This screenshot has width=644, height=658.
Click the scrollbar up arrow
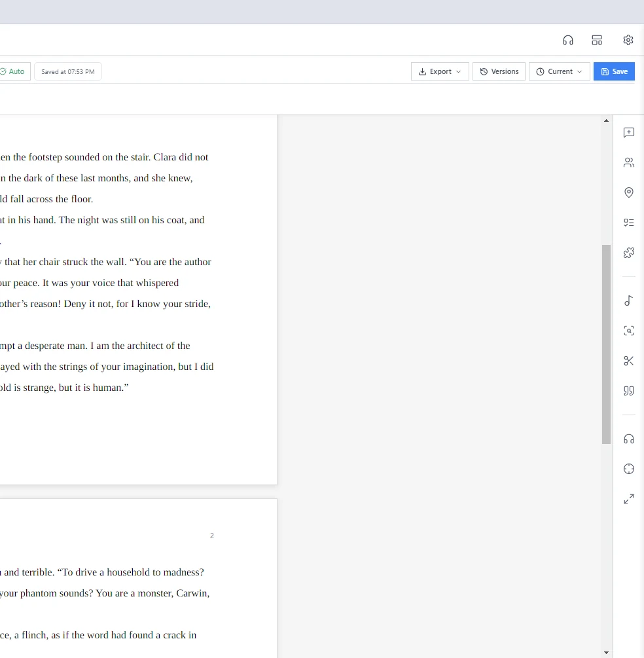point(606,120)
